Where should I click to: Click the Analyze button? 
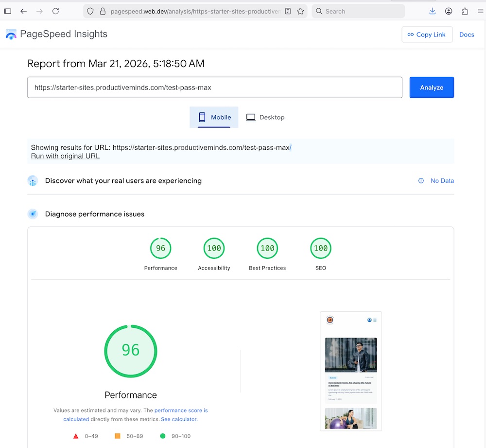point(432,87)
